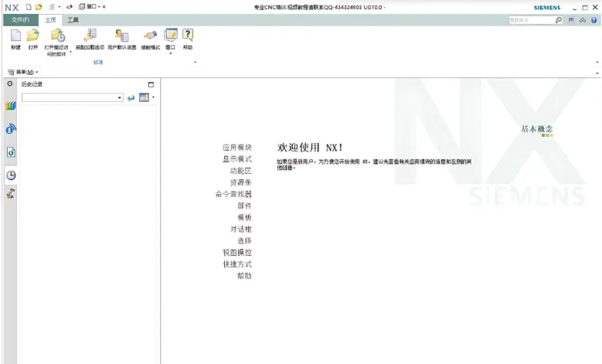
Task: Open the top border bar options arrow at far right
Action: (x=597, y=73)
